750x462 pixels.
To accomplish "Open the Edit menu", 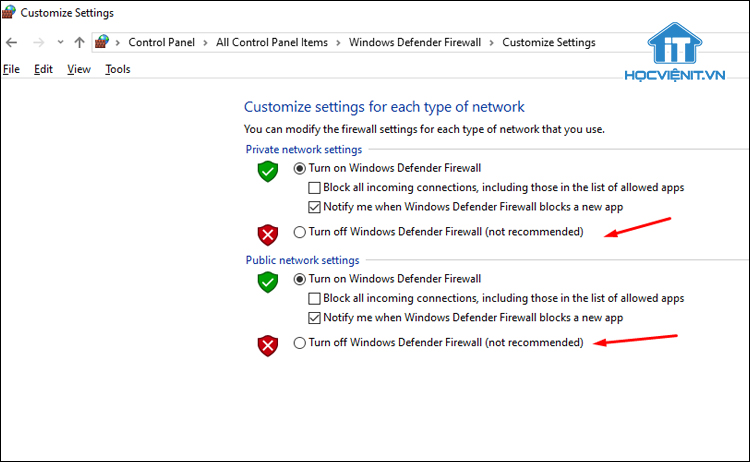I will click(x=43, y=69).
